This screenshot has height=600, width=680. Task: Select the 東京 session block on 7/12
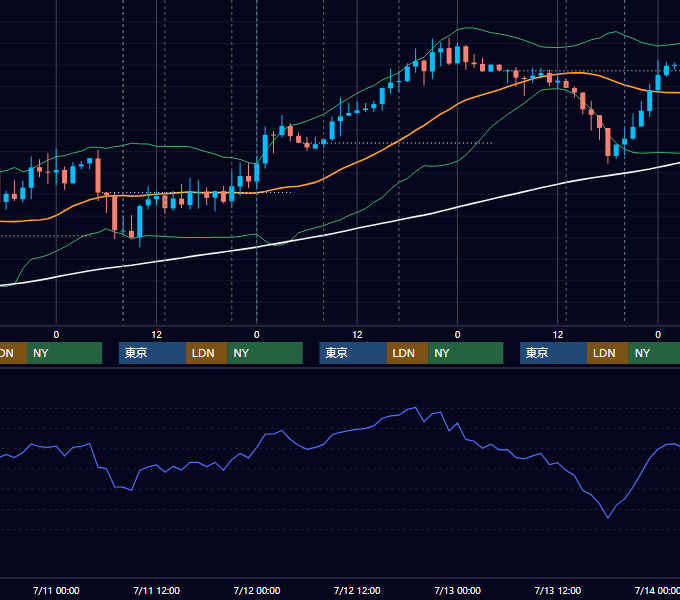point(353,353)
